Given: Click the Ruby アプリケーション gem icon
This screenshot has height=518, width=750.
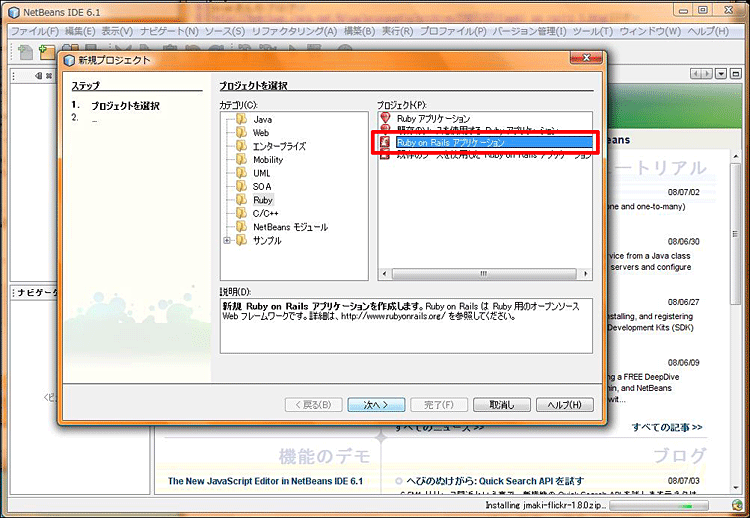Looking at the screenshot, I should tap(385, 118).
